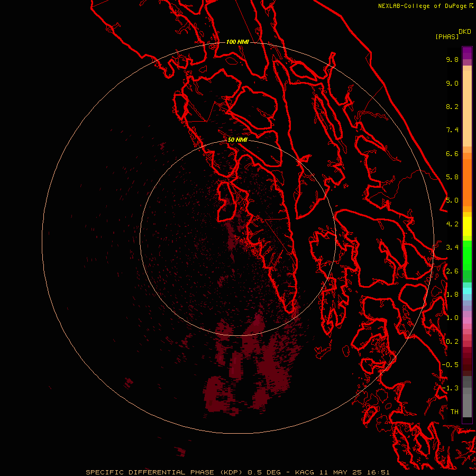Click the -0.5 scale value
This screenshot has width=476, height=476.
(x=450, y=365)
